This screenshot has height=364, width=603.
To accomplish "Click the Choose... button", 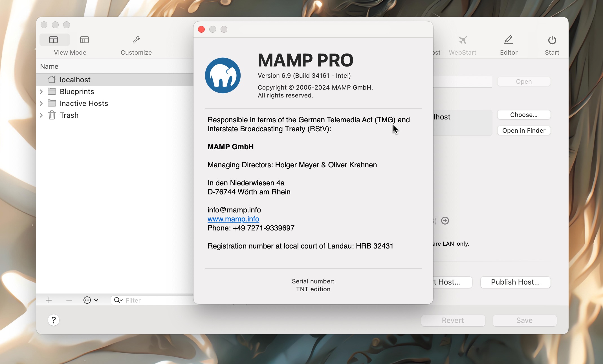I will coord(524,115).
